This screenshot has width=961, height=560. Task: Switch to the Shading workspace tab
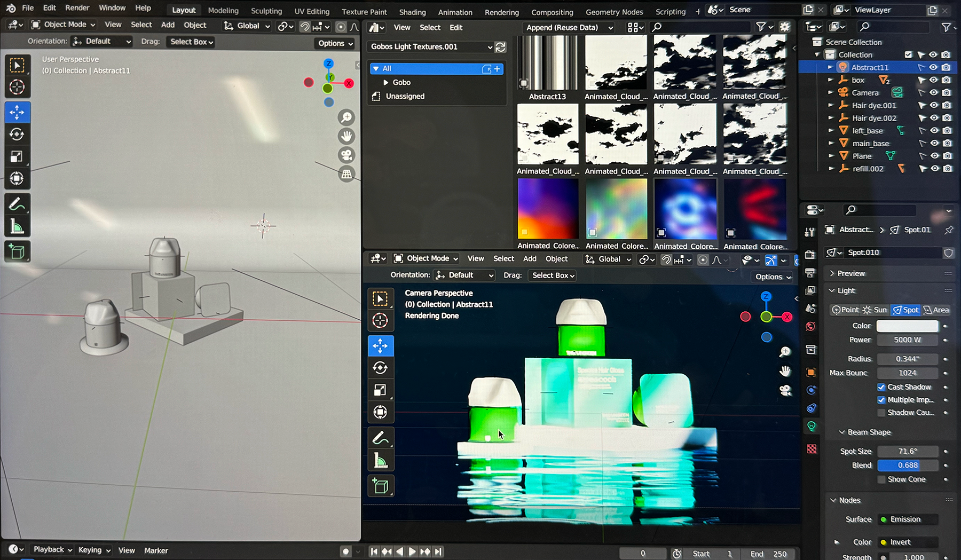pos(412,12)
